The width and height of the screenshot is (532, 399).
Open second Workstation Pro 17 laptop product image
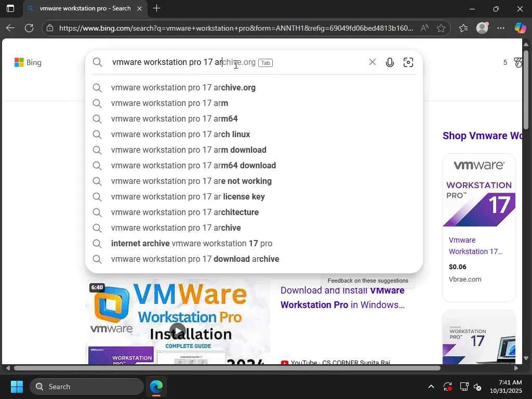click(478, 338)
